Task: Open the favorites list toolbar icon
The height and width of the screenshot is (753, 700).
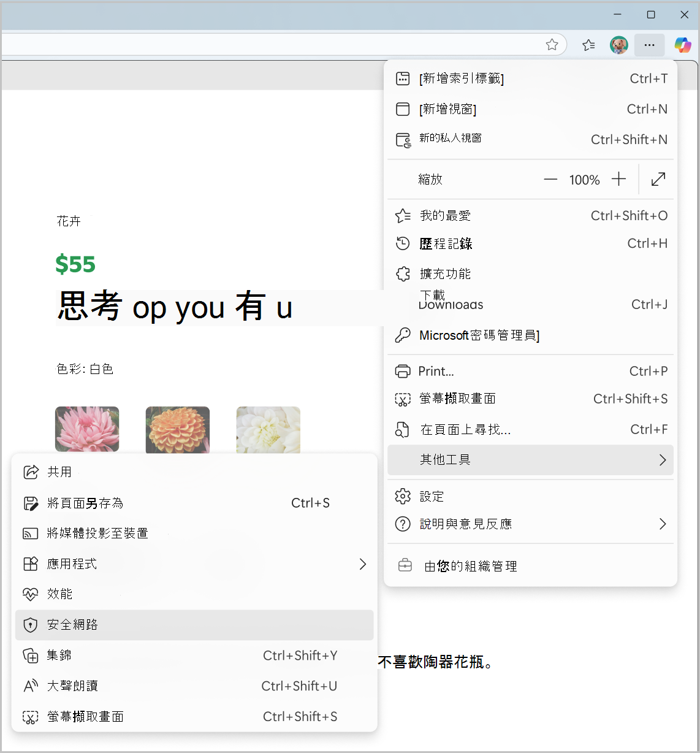Action: coord(588,44)
